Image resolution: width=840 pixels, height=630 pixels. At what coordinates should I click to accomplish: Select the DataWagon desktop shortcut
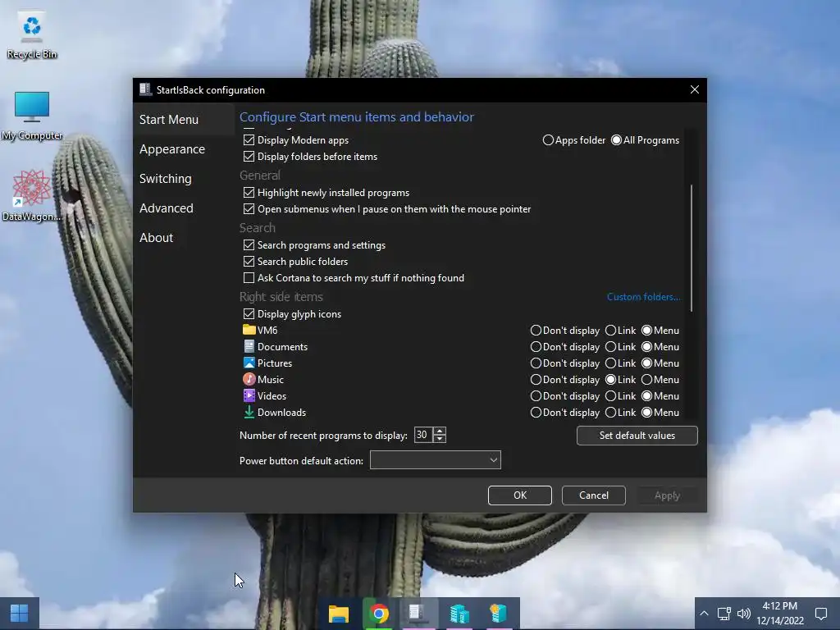coord(31,195)
